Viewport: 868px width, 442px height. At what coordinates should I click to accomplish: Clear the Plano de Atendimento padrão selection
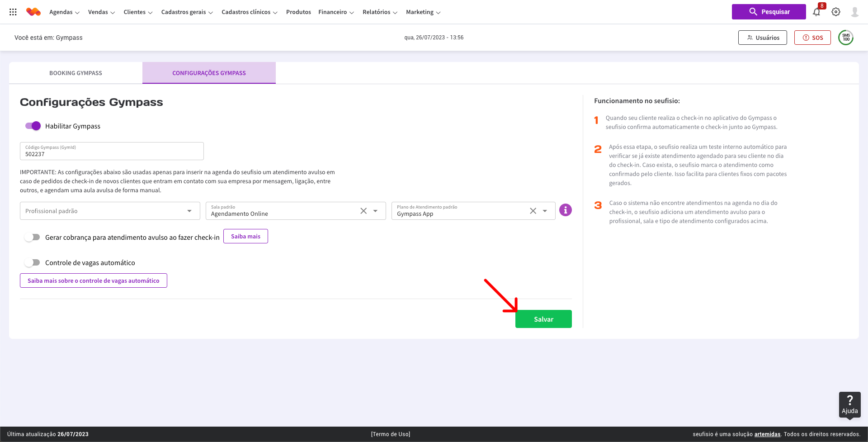pos(533,211)
